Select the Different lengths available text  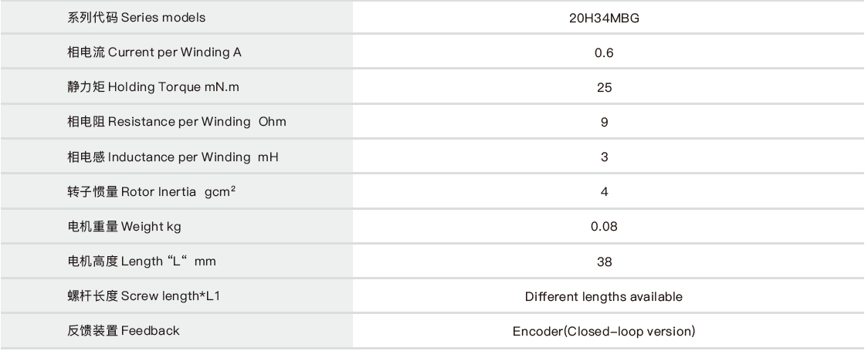(x=604, y=297)
